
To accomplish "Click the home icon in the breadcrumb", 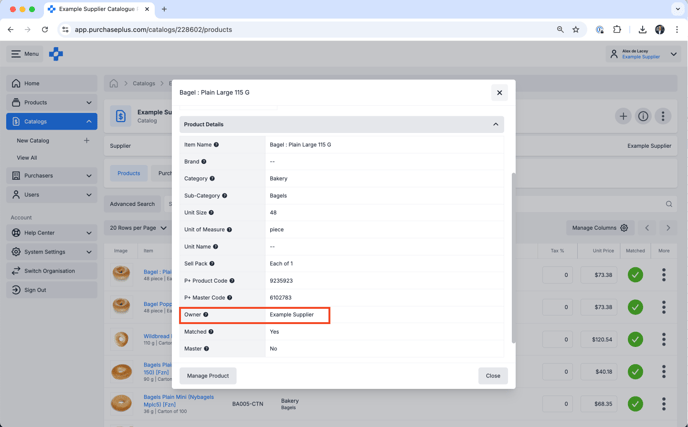I will [x=114, y=83].
